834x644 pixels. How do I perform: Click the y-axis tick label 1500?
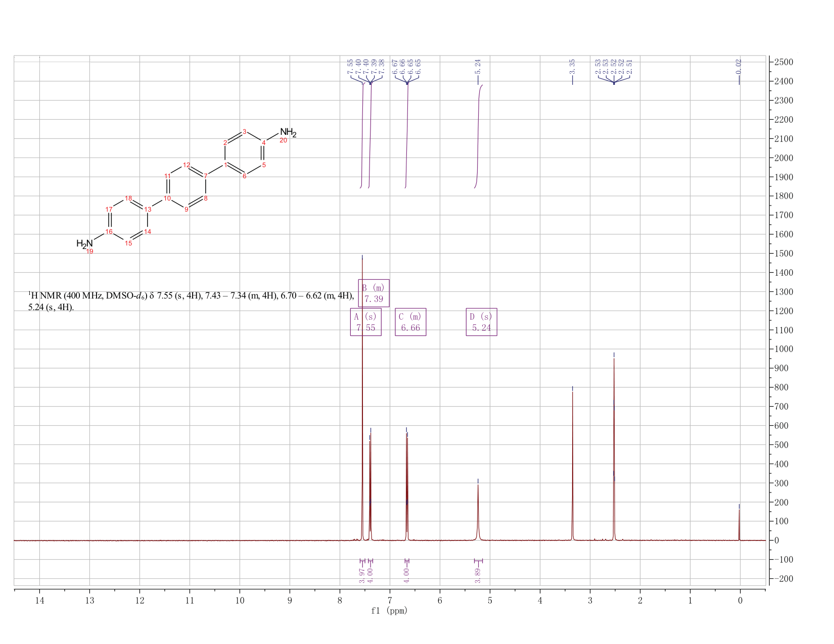point(783,254)
